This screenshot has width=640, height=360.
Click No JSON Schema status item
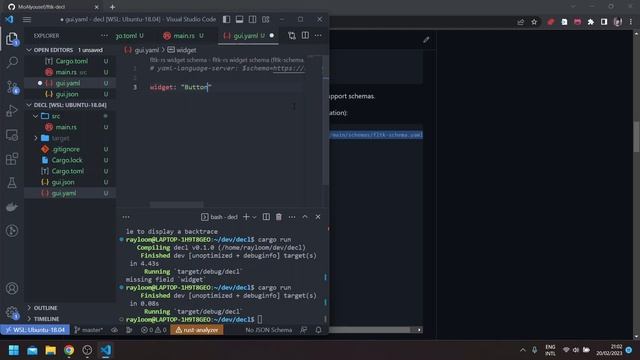point(269,330)
